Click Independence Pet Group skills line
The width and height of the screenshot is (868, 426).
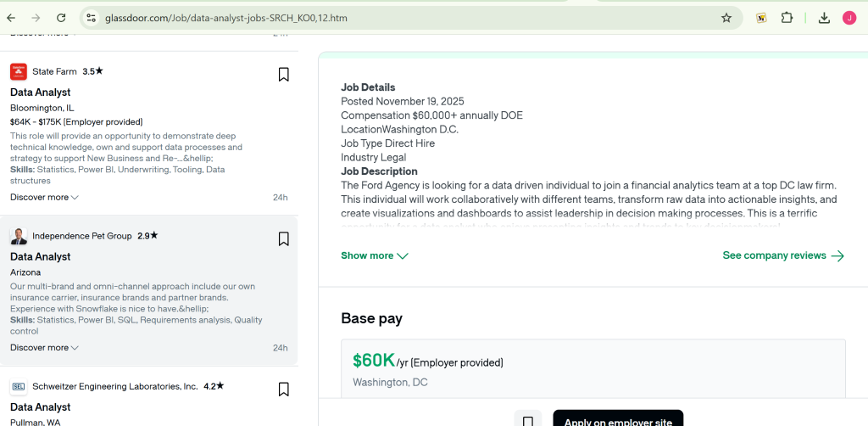point(136,326)
